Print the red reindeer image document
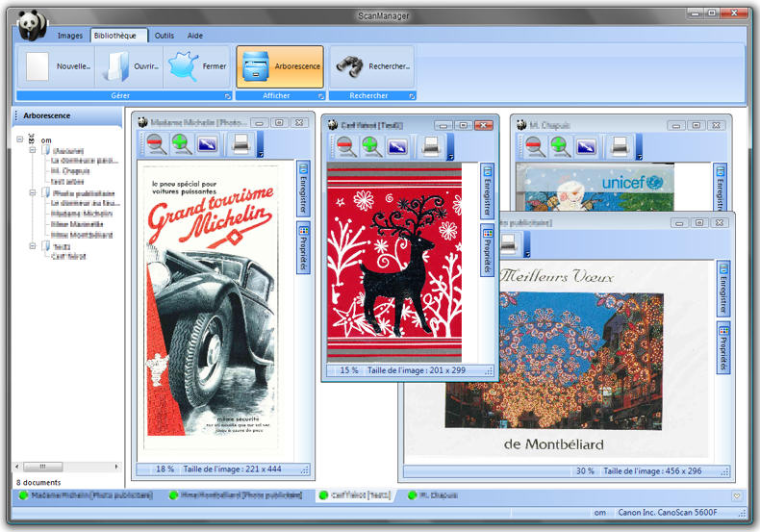Viewport: 760px width, 532px height. (x=432, y=147)
